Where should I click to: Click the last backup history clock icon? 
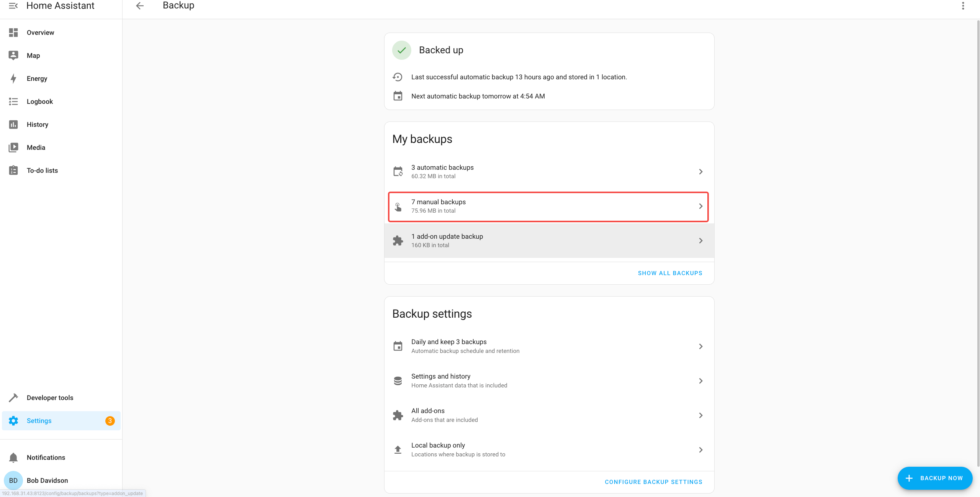(x=398, y=77)
